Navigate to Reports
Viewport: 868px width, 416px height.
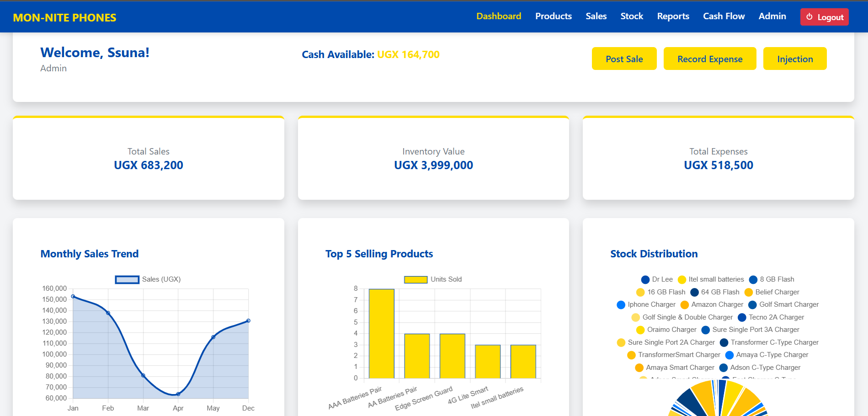673,16
